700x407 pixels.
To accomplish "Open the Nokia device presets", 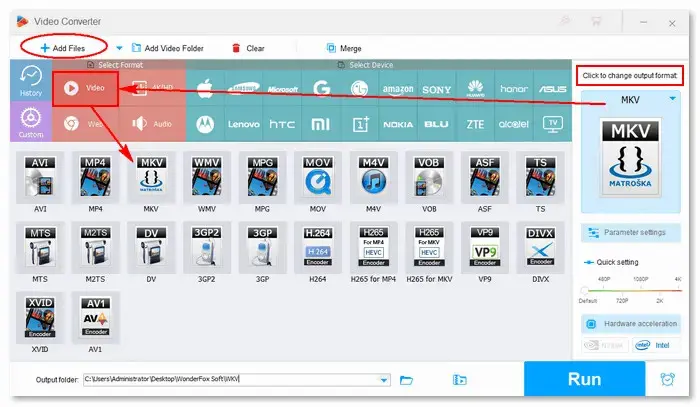I will coord(398,124).
